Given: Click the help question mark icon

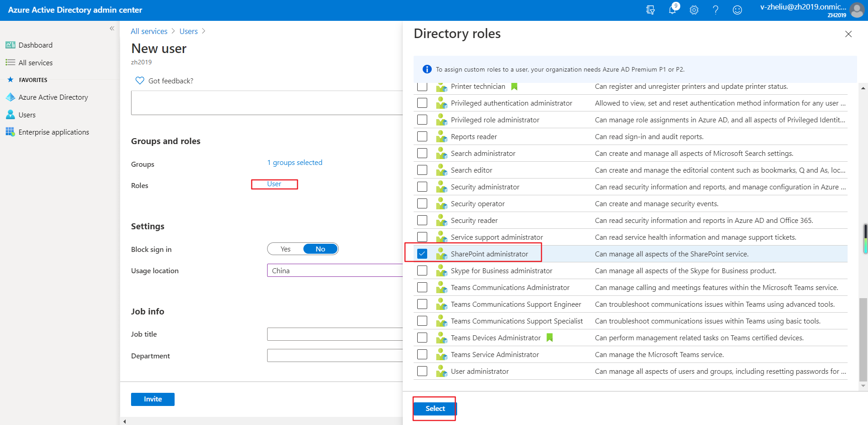Looking at the screenshot, I should coord(715,10).
